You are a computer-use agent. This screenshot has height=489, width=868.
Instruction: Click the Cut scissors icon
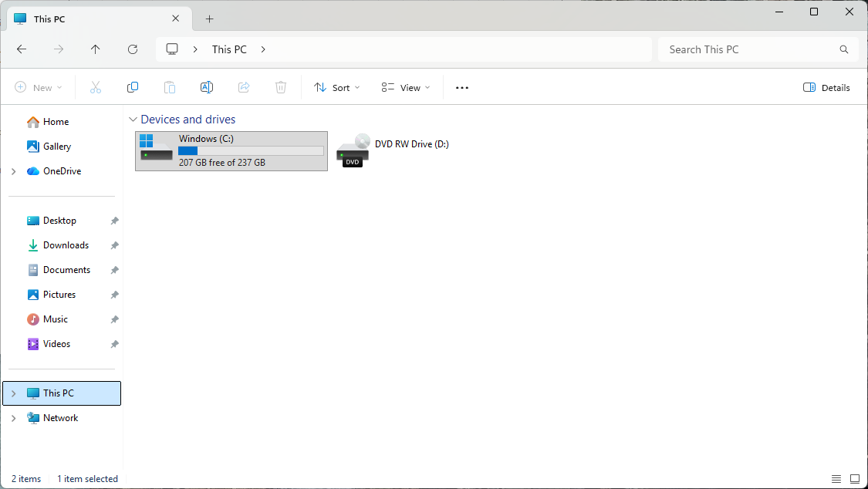pyautogui.click(x=96, y=88)
